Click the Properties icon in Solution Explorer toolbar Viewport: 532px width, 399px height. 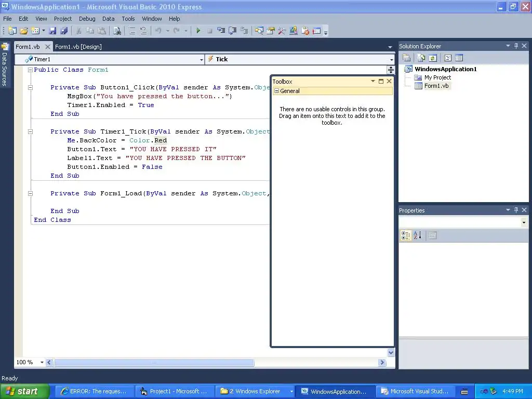pos(406,58)
